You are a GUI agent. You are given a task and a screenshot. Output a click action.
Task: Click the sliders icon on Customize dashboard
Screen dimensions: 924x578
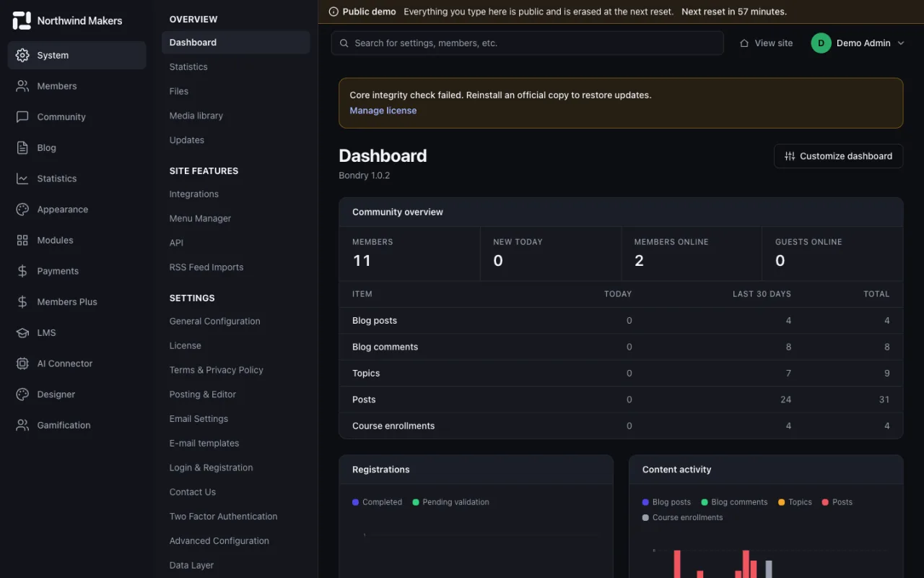click(790, 156)
